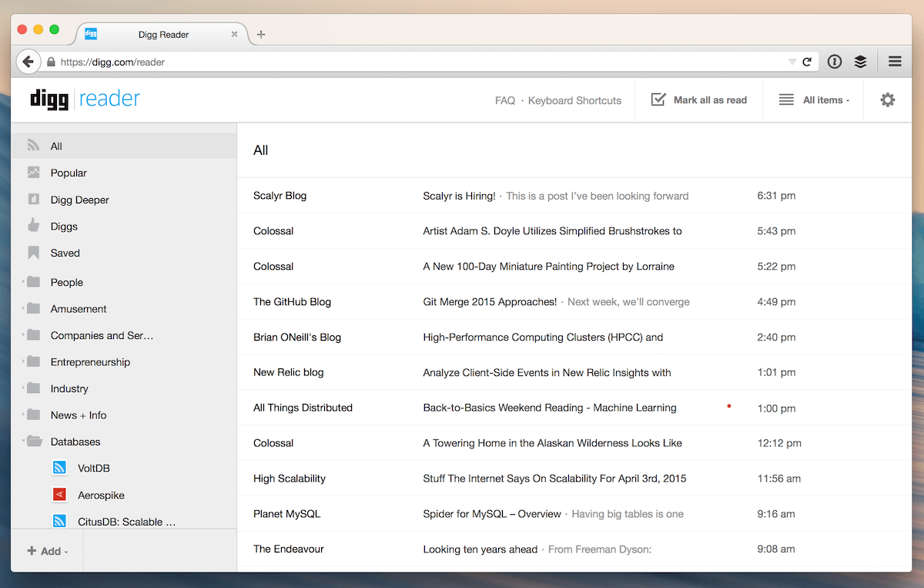
Task: Expand the Industry folder arrow
Action: pyautogui.click(x=23, y=388)
